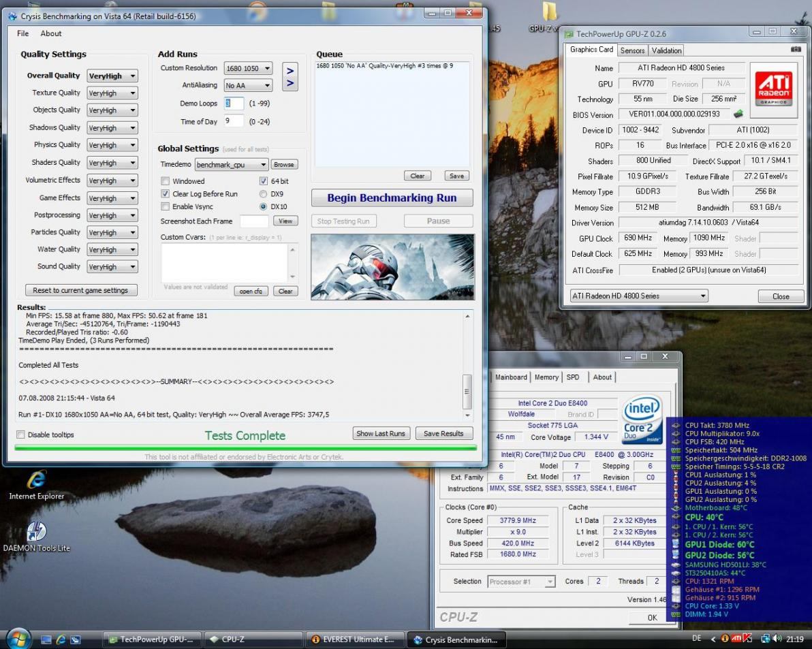Click the network status tray icon

[765, 639]
